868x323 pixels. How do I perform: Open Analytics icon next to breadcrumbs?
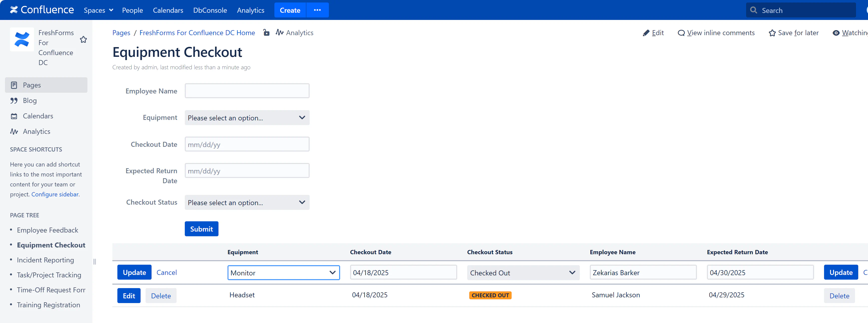[x=279, y=33]
